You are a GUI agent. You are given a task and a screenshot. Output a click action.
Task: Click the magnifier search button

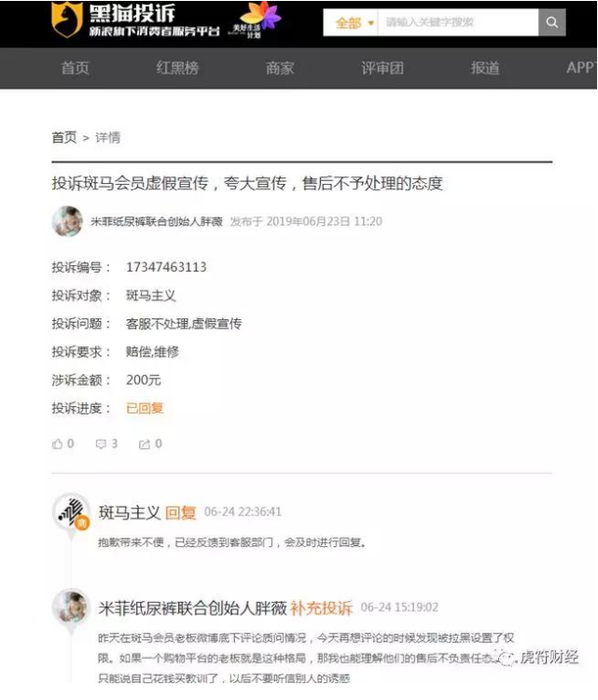tap(552, 22)
